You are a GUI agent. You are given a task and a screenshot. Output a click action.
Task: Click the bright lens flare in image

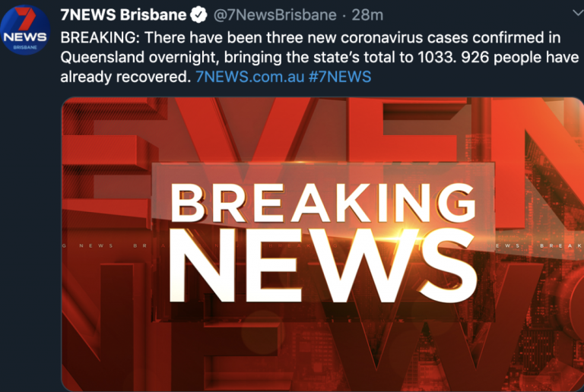click(x=402, y=235)
